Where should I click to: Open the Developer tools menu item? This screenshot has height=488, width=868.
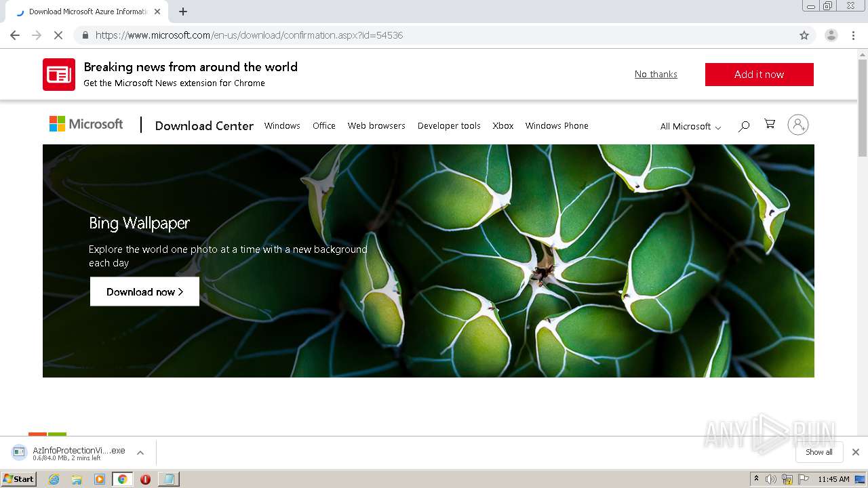tap(449, 125)
